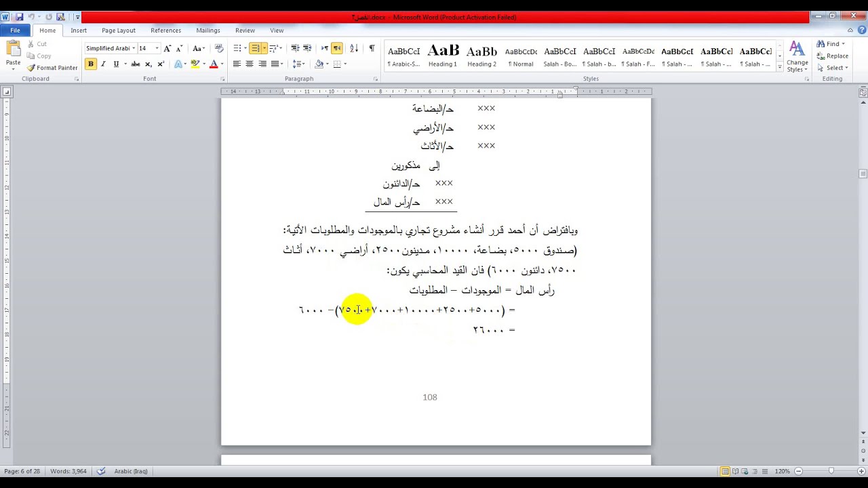The height and width of the screenshot is (488, 868).
Task: Apply the yellow text highlight color
Action: [195, 64]
